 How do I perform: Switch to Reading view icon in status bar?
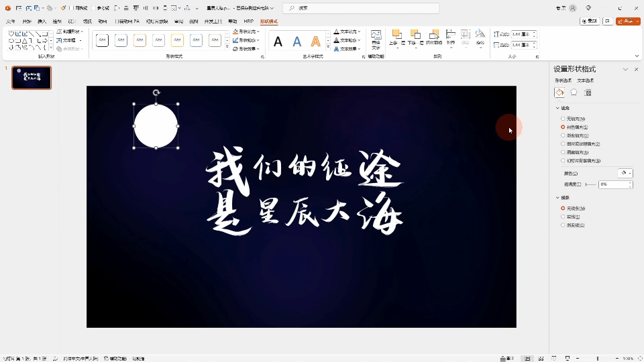(x=553, y=358)
